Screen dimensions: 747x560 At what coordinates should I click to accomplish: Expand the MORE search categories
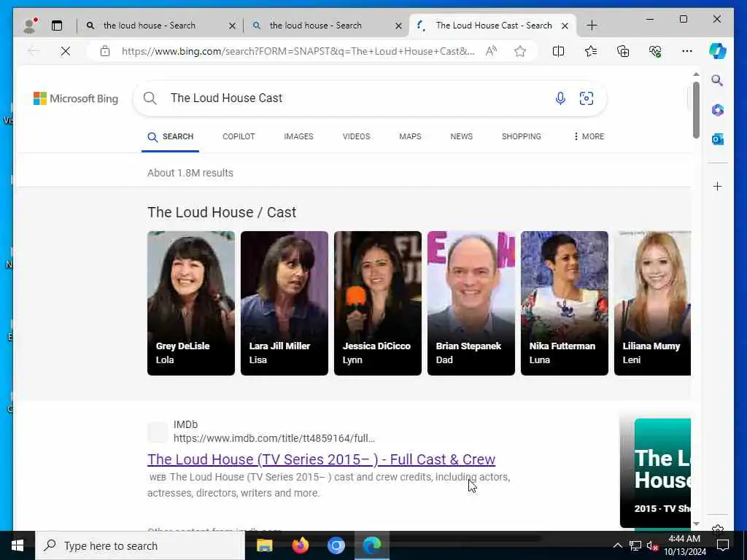pyautogui.click(x=589, y=136)
